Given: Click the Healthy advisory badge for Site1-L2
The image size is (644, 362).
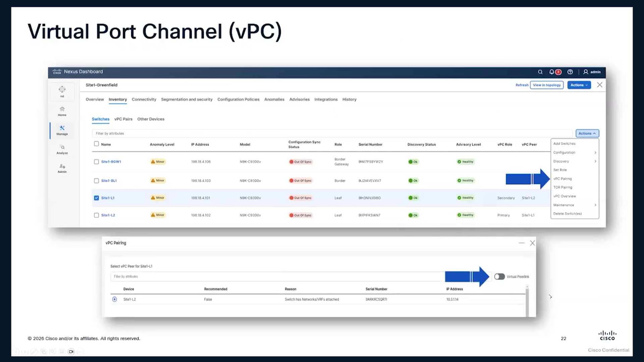Looking at the screenshot, I should [466, 215].
